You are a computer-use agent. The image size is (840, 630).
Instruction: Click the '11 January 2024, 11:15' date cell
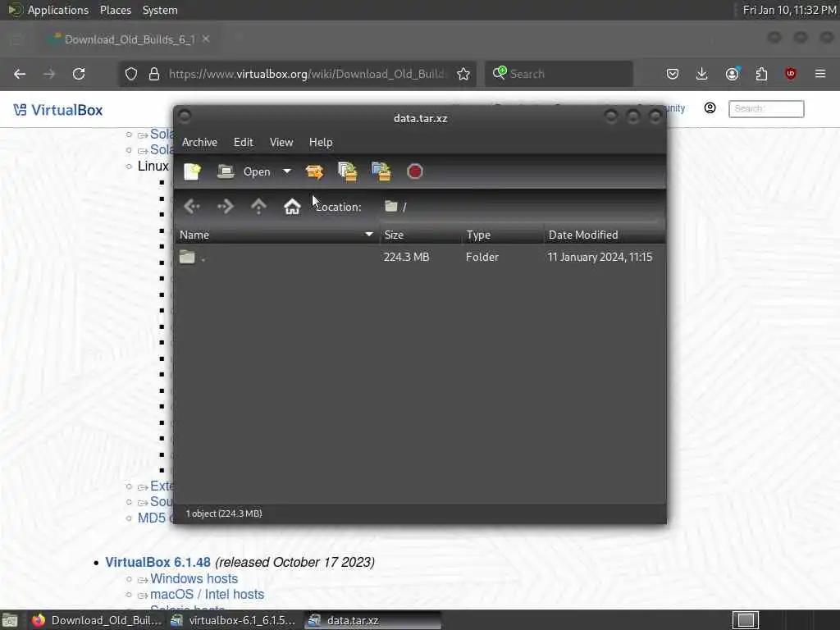600,257
